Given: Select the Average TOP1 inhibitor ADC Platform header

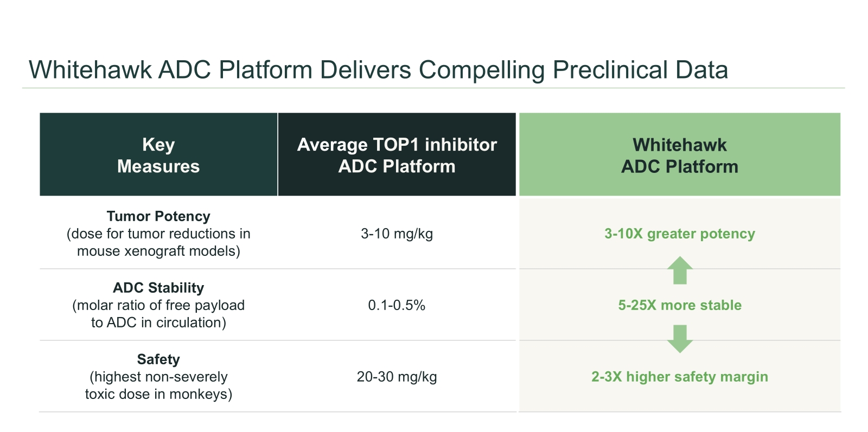Looking at the screenshot, I should [x=397, y=155].
